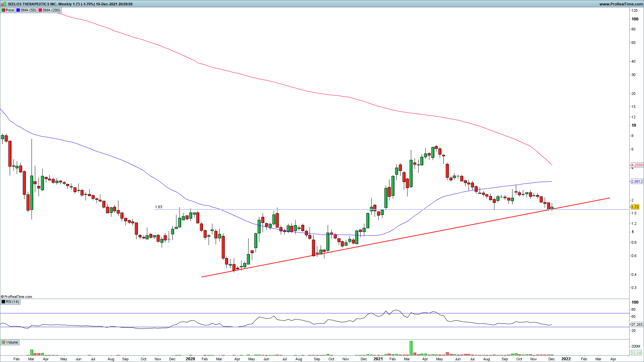Image resolution: width=644 pixels, height=362 pixels.
Task: Click the SMA (50) indicator label
Action: pos(28,10)
